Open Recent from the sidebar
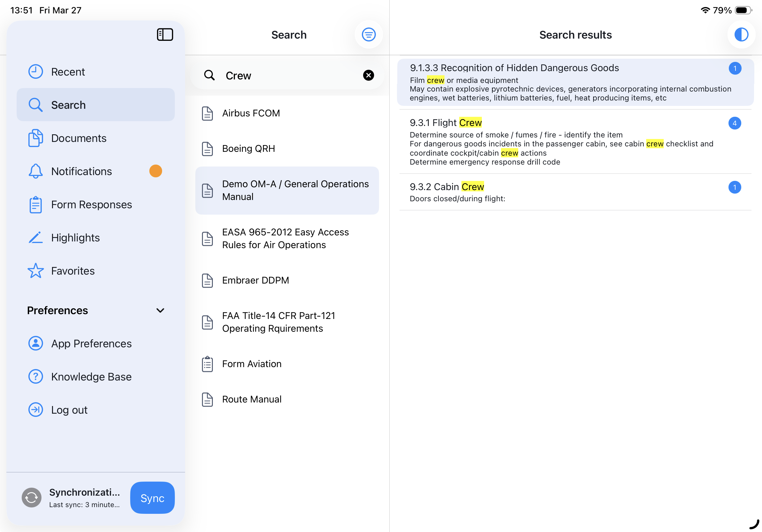 tap(68, 72)
